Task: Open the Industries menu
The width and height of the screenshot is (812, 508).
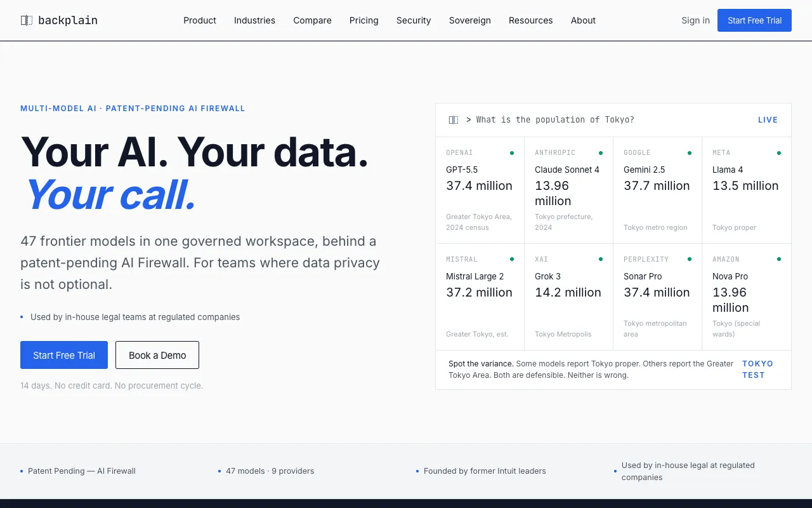Action: (254, 20)
